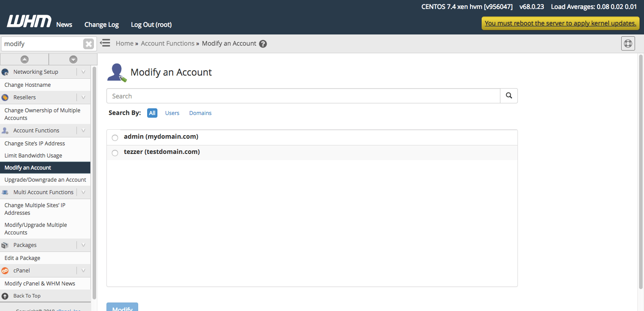Open the Change Log link

[102, 25]
